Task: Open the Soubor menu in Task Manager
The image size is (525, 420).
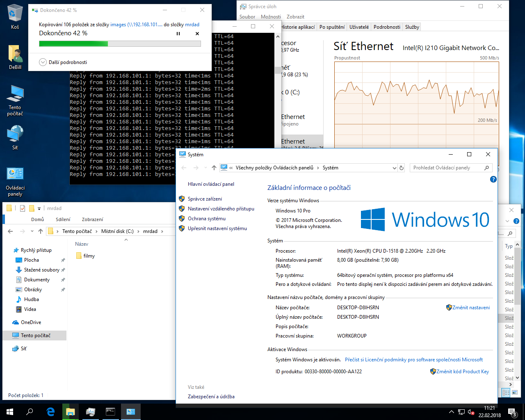Action: pos(247,17)
